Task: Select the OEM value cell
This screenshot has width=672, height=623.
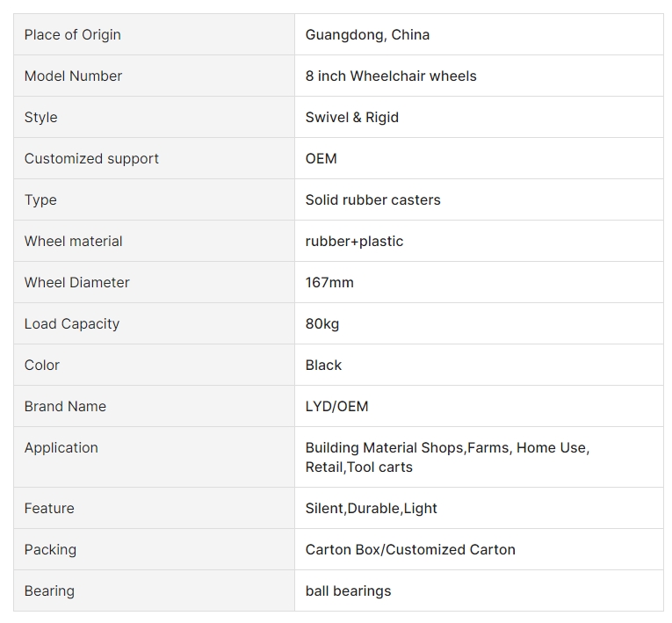Action: click(x=479, y=159)
